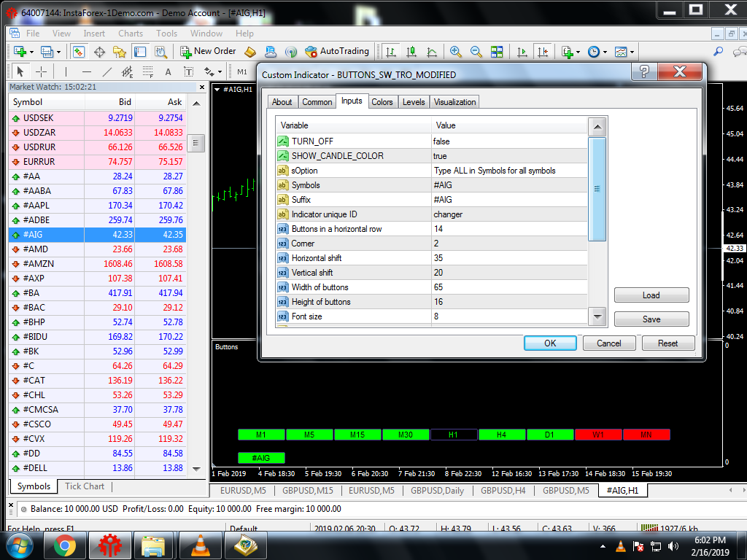Select #AMZN row in Market Watch

[97, 264]
